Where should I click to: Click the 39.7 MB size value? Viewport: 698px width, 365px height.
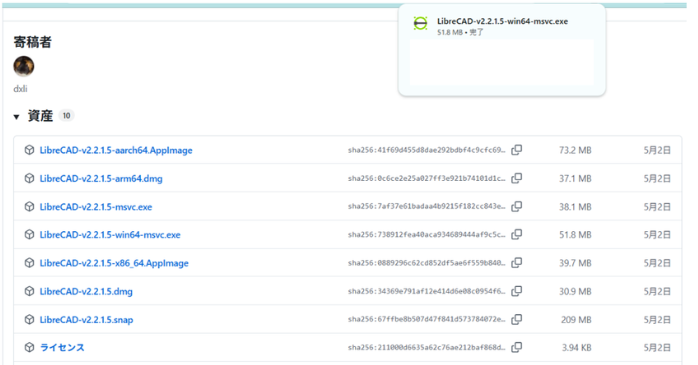[575, 263]
